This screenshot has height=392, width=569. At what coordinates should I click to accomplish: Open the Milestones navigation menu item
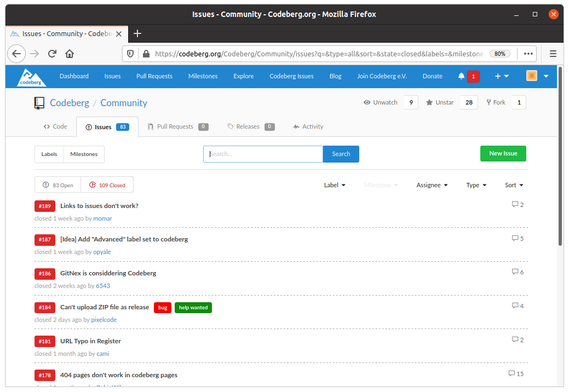203,76
